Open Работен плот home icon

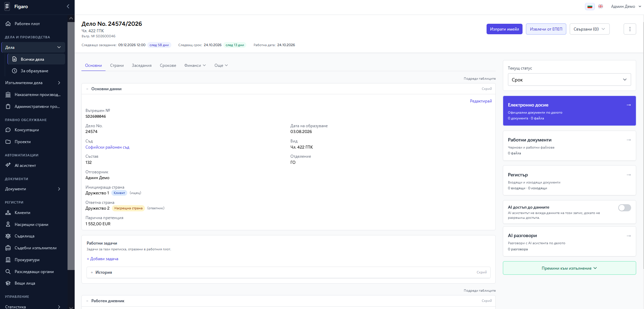(8, 24)
